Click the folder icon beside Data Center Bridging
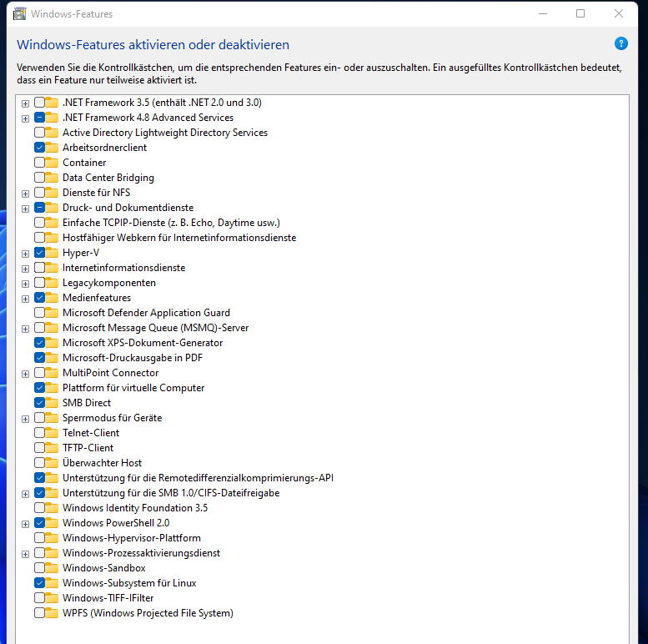Image resolution: width=648 pixels, height=644 pixels. coord(52,178)
